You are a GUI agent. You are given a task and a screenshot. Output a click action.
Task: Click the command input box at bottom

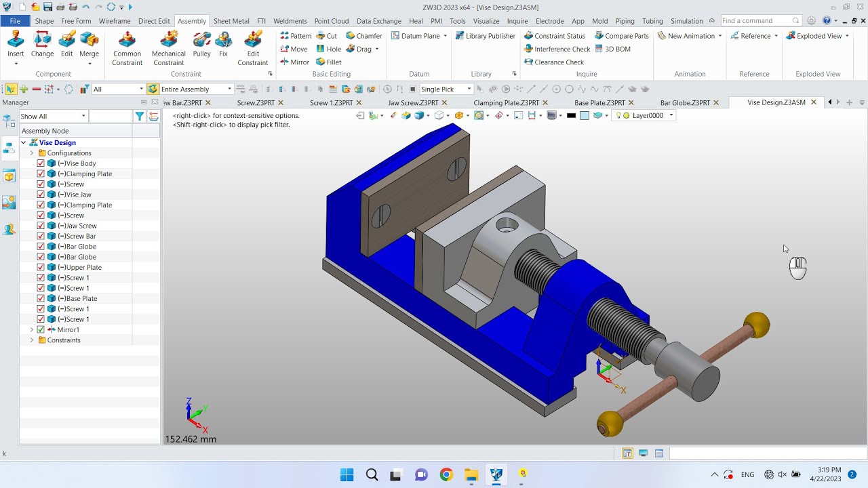click(x=768, y=453)
